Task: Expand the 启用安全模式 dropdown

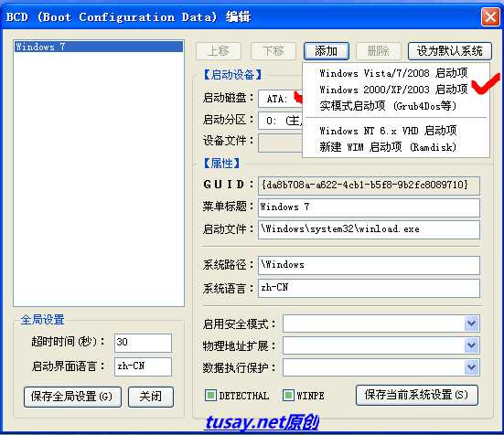Action: point(471,324)
